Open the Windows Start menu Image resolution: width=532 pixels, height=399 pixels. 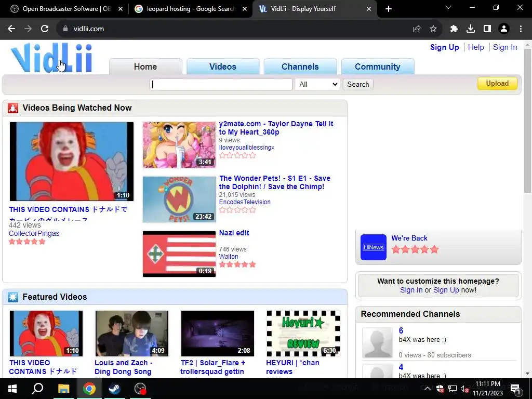coord(12,389)
